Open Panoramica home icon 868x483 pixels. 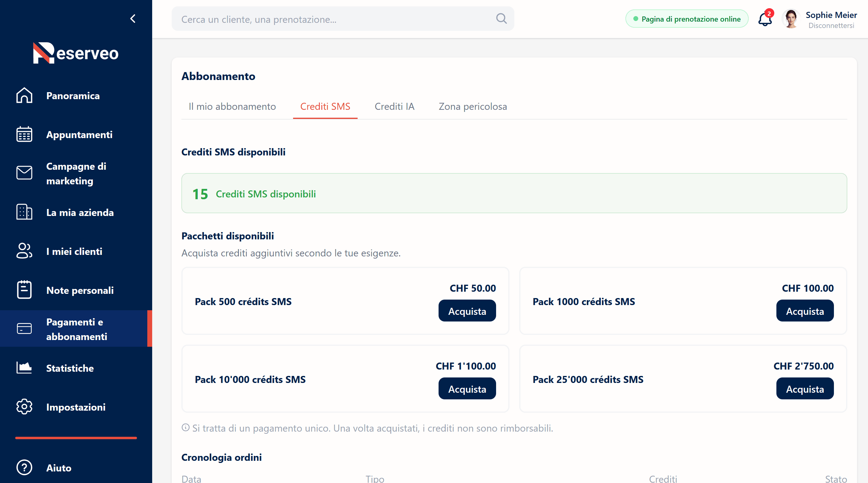24,96
